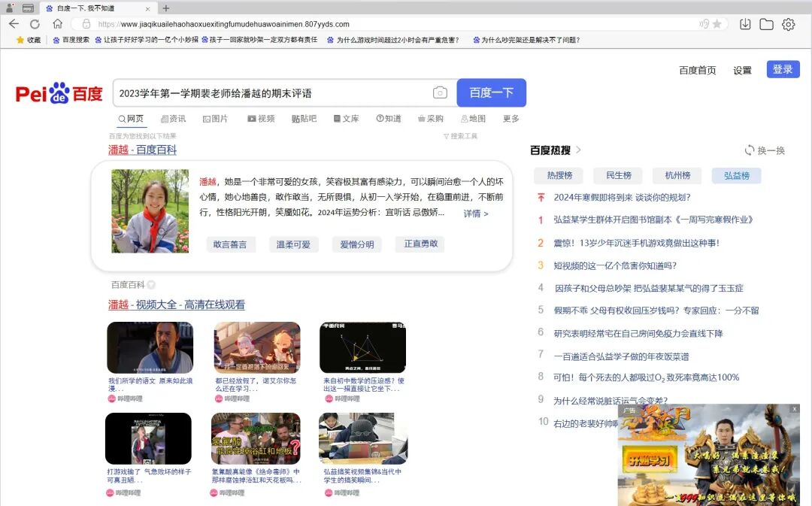812x506 pixels.
Task: Click the search query input field
Action: pos(272,93)
